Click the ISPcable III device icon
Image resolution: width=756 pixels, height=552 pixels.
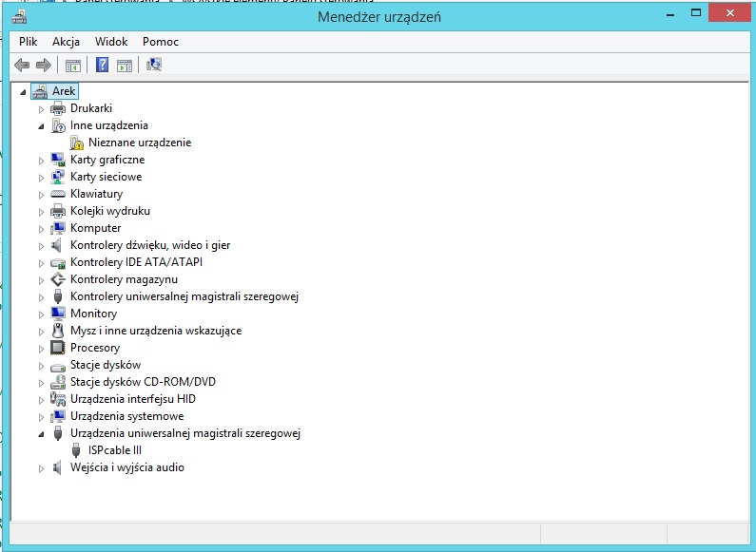pyautogui.click(x=77, y=450)
